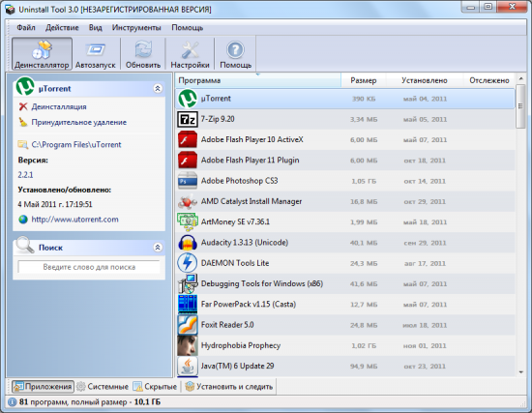Viewport: 532px width, 413px height.
Task: Click the ArtMoney SE icon
Action: point(188,221)
